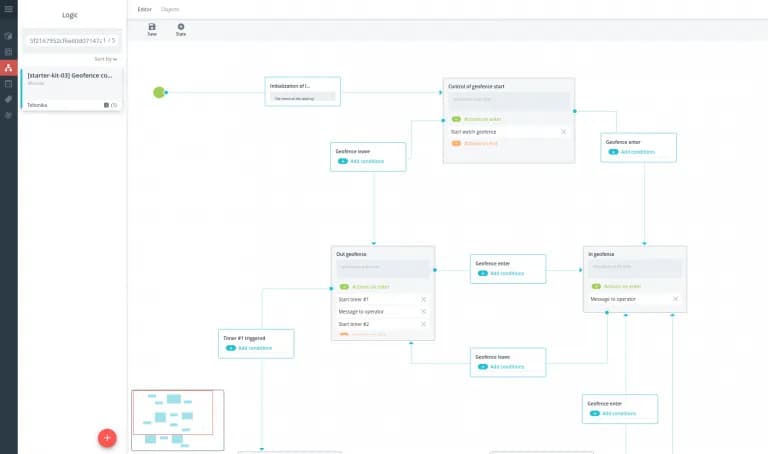This screenshot has width=768, height=454.
Task: Expand the 'Sort by' dropdown
Action: (x=105, y=59)
